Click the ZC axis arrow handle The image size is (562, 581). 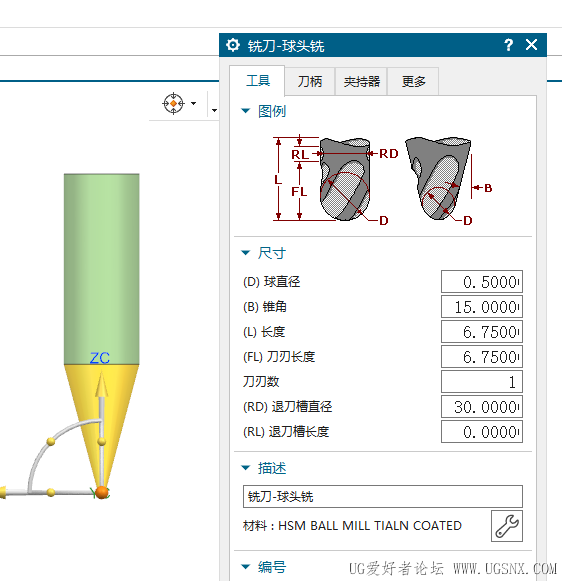[x=102, y=385]
